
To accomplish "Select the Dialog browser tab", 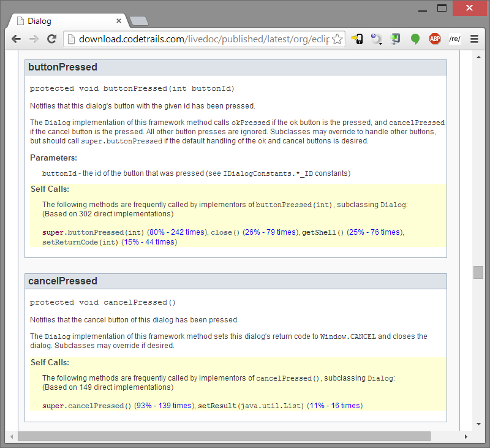I will click(x=67, y=21).
